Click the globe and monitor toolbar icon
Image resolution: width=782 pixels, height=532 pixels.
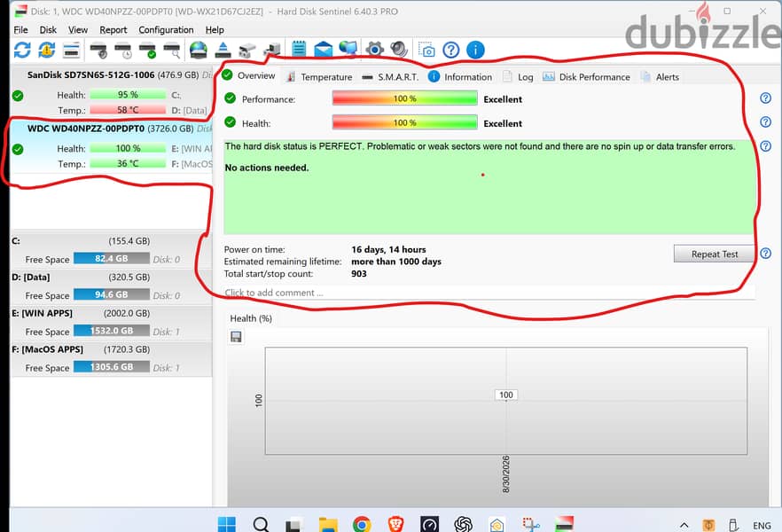click(348, 49)
